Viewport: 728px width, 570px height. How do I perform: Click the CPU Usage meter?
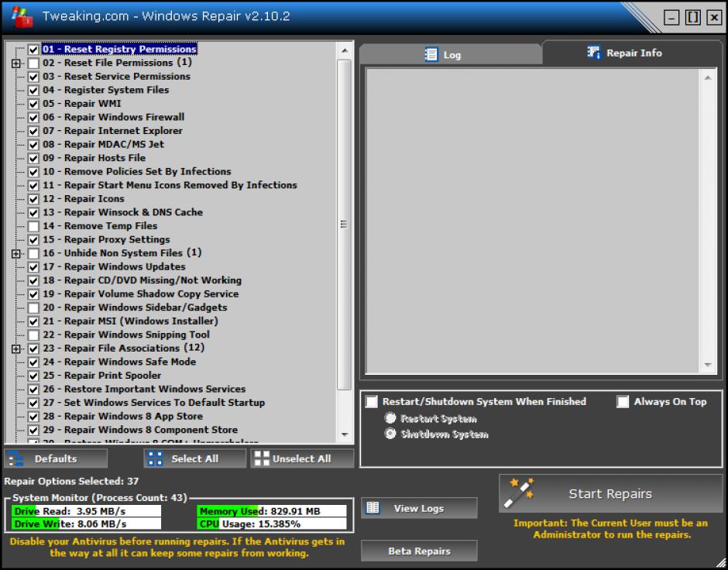[x=272, y=524]
